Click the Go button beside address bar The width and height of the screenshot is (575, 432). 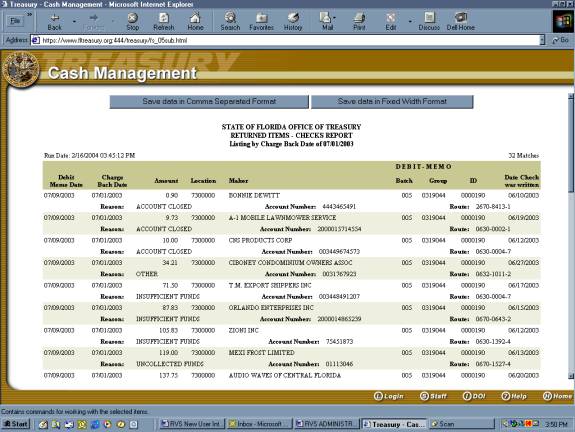coord(561,40)
